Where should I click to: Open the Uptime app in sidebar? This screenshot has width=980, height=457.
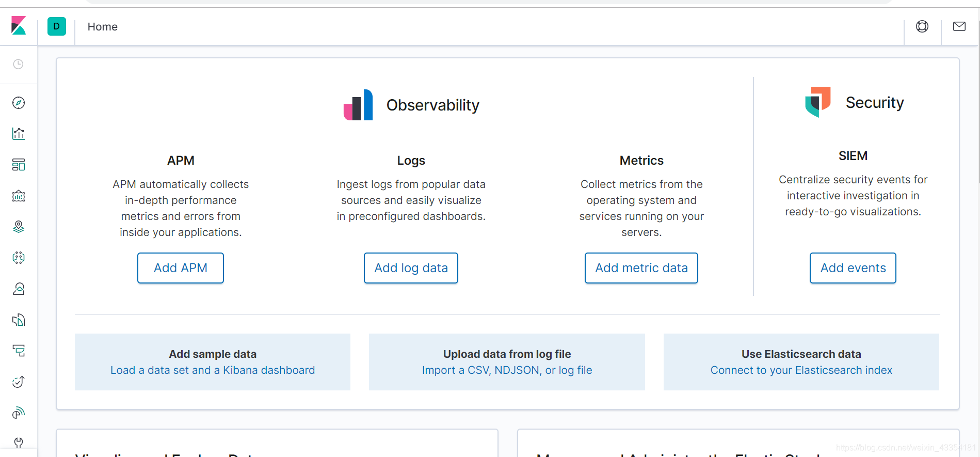click(19, 382)
